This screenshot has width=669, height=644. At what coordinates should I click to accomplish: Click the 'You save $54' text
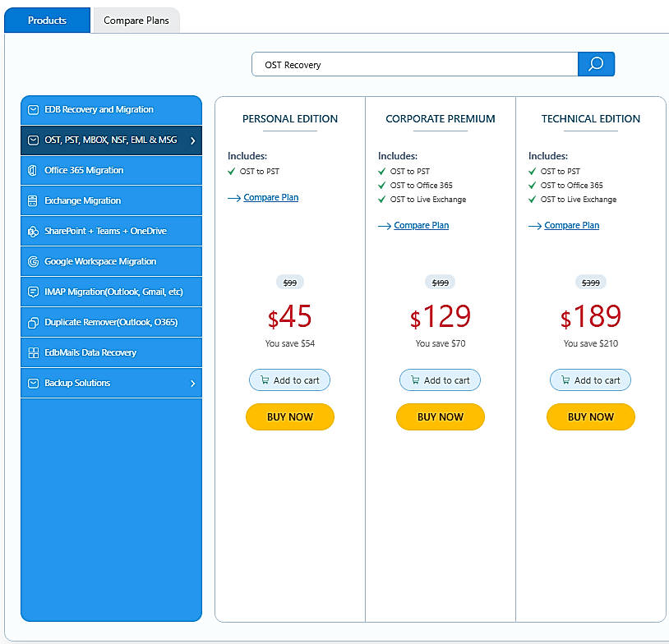point(289,343)
